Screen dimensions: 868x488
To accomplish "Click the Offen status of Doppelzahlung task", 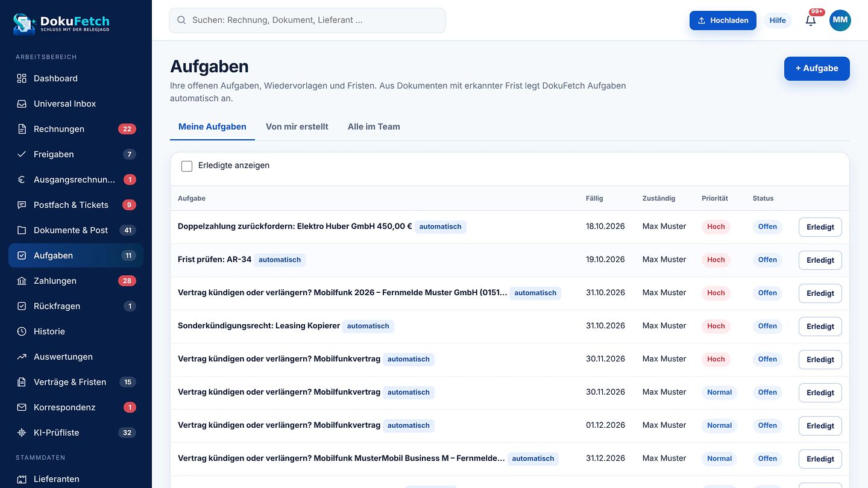I will click(767, 227).
